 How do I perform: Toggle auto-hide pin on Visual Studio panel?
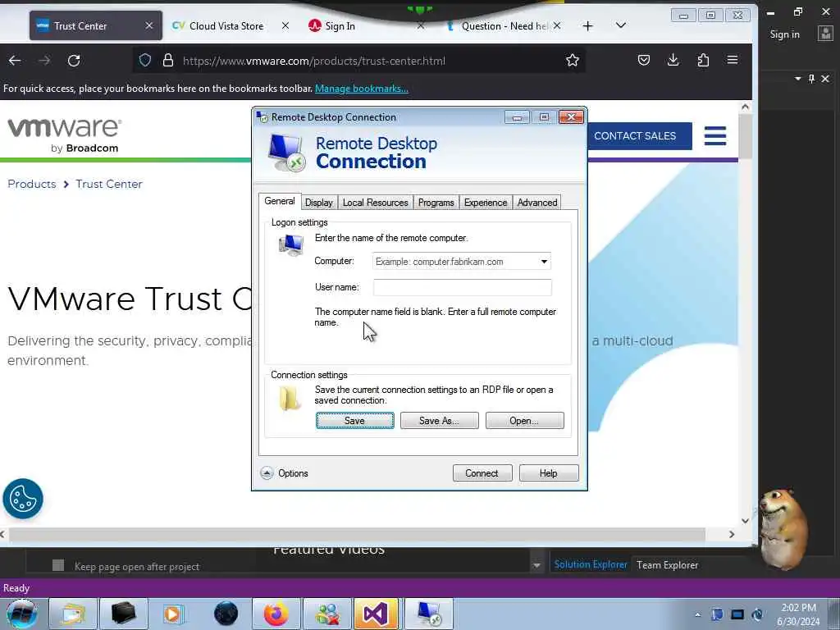[811, 79]
